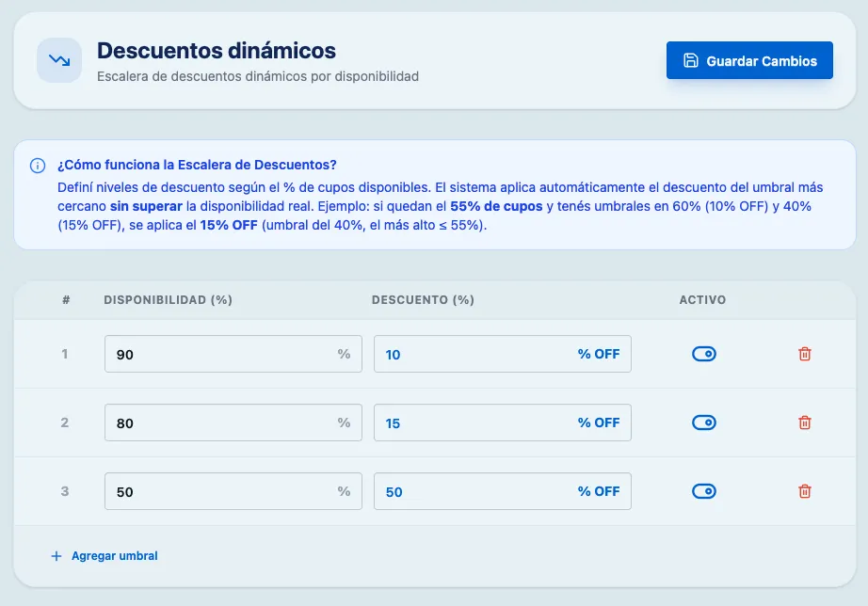Viewport: 868px width, 606px height.
Task: Focus the availability field showing 90
Action: (x=233, y=354)
